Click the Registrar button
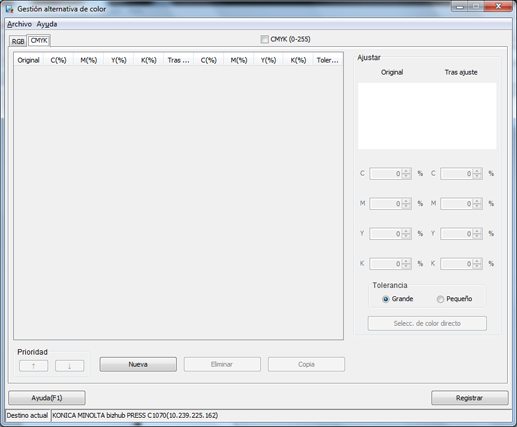Image resolution: width=517 pixels, height=427 pixels. coord(470,398)
